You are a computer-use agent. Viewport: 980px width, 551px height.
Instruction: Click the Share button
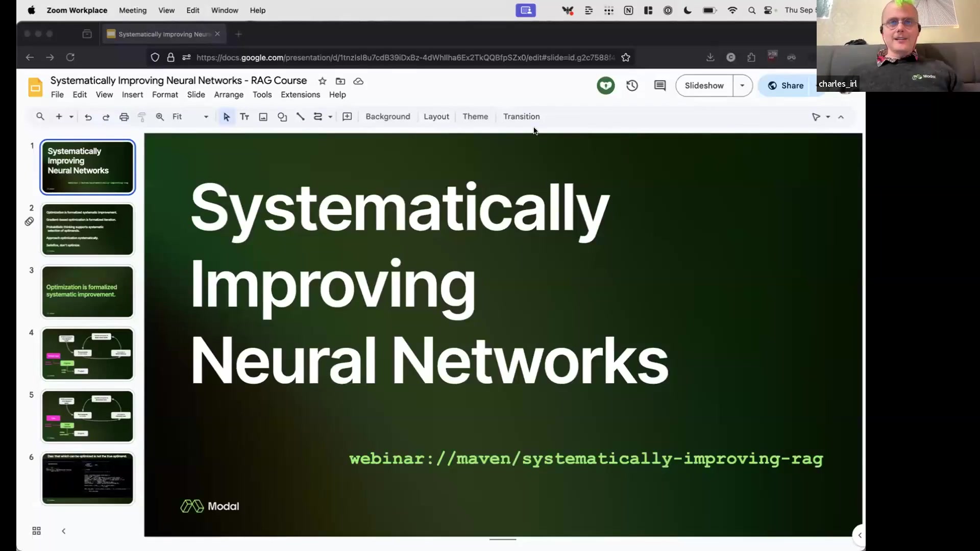click(x=786, y=86)
